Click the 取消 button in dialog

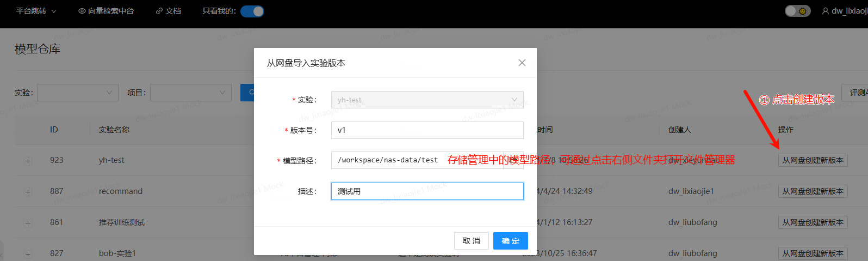point(471,241)
